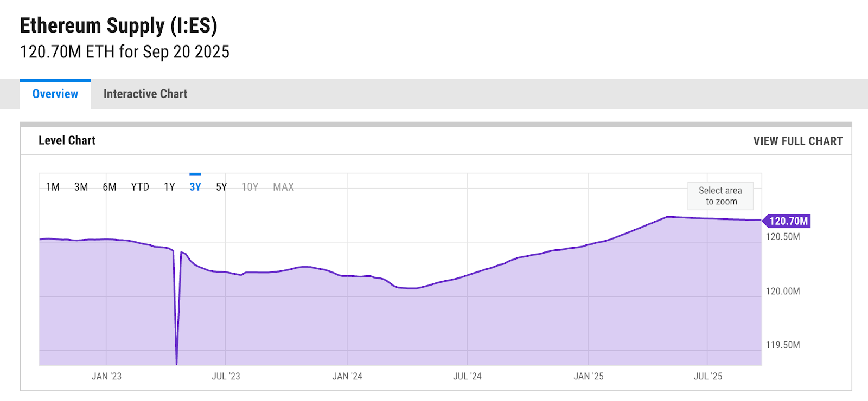The width and height of the screenshot is (868, 401).
Task: Click the JAN '24 x-axis label
Action: pos(347,376)
